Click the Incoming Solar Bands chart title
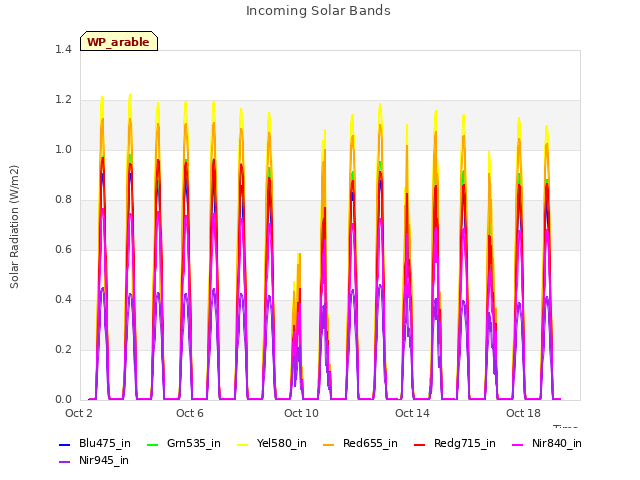 (318, 11)
